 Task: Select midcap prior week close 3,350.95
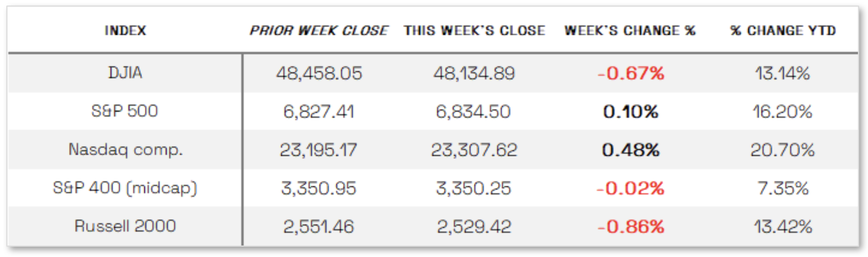pyautogui.click(x=318, y=188)
